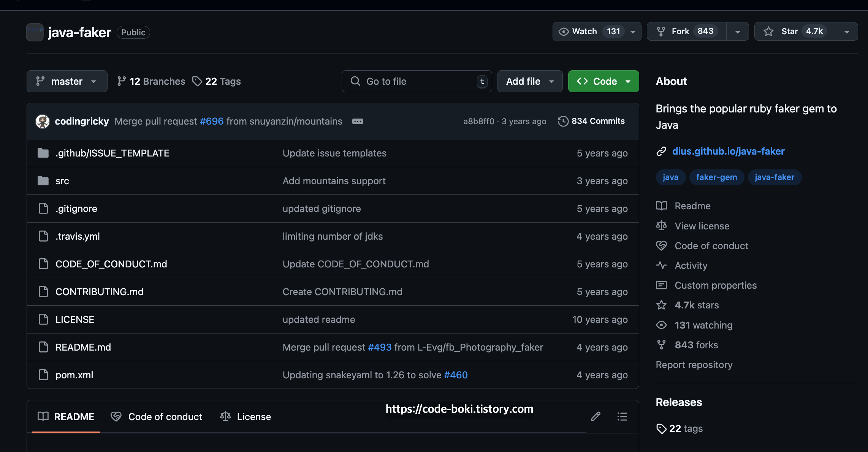
Task: Expand the Fork options arrow
Action: click(737, 32)
